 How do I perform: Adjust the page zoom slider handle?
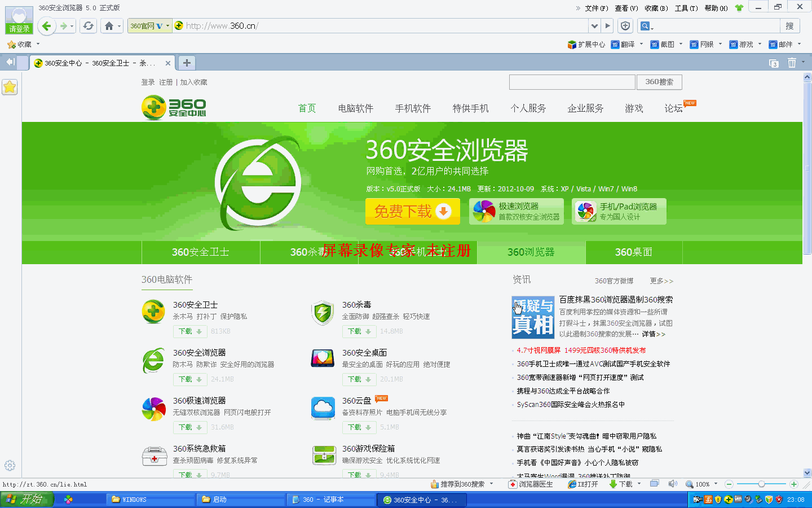click(x=761, y=484)
